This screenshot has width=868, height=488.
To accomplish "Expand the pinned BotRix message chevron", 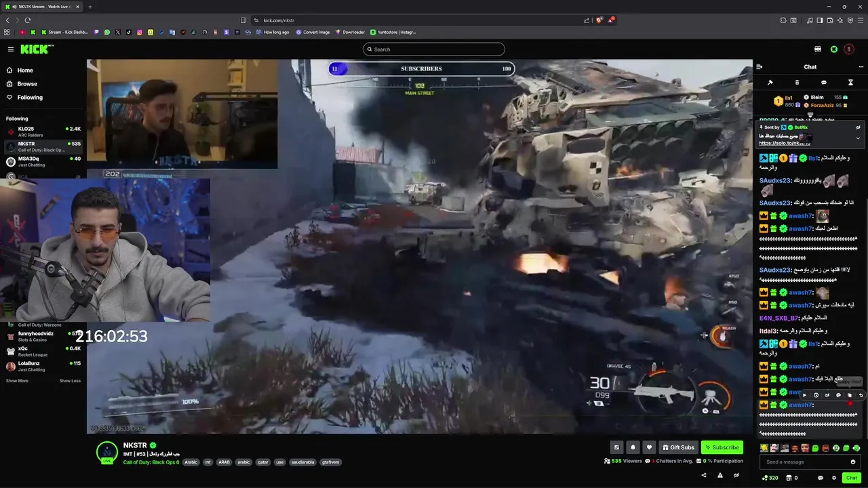I will [858, 138].
